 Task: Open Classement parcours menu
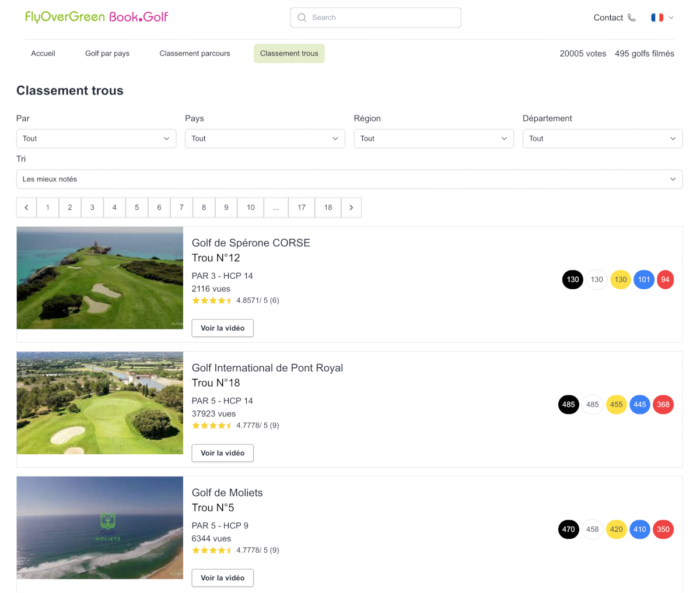[x=195, y=53]
